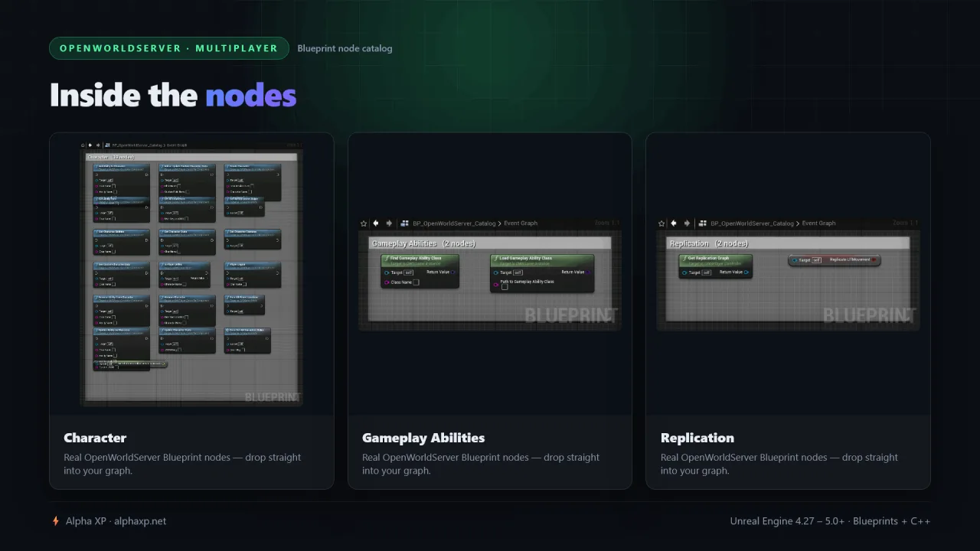Click the favorite star in Character graph toolbar

pyautogui.click(x=83, y=145)
